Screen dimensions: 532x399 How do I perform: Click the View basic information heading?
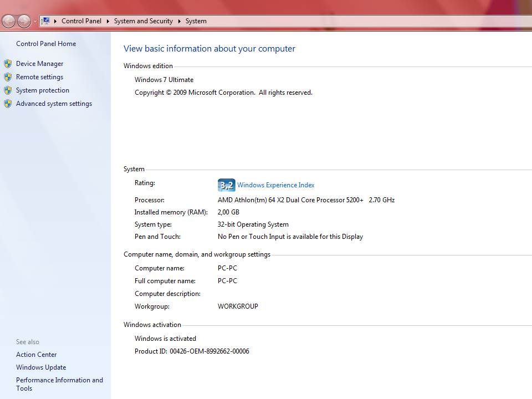click(x=209, y=49)
